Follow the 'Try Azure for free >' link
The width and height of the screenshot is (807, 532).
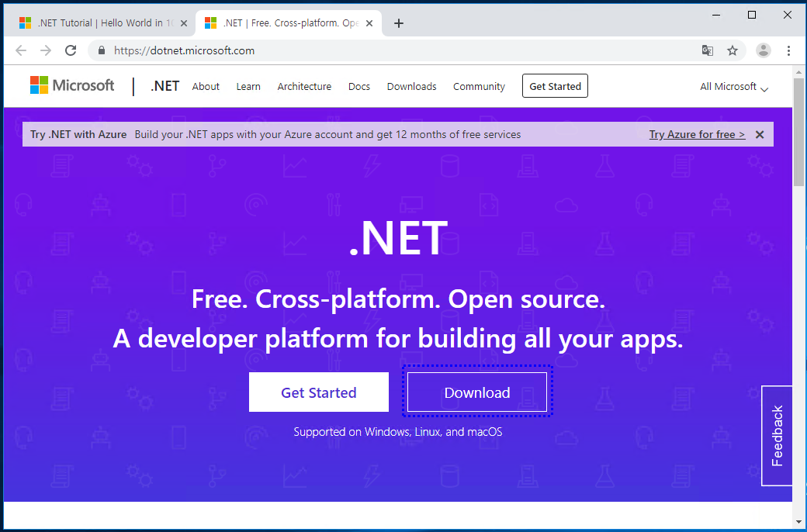697,134
